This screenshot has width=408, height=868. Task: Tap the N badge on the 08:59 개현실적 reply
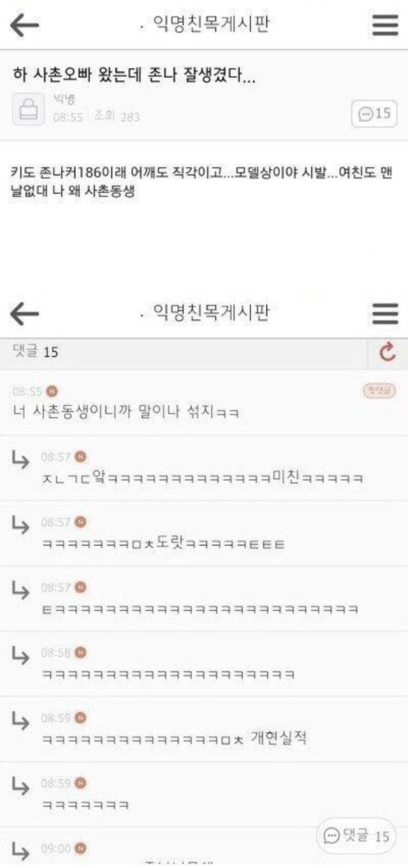[x=80, y=718]
